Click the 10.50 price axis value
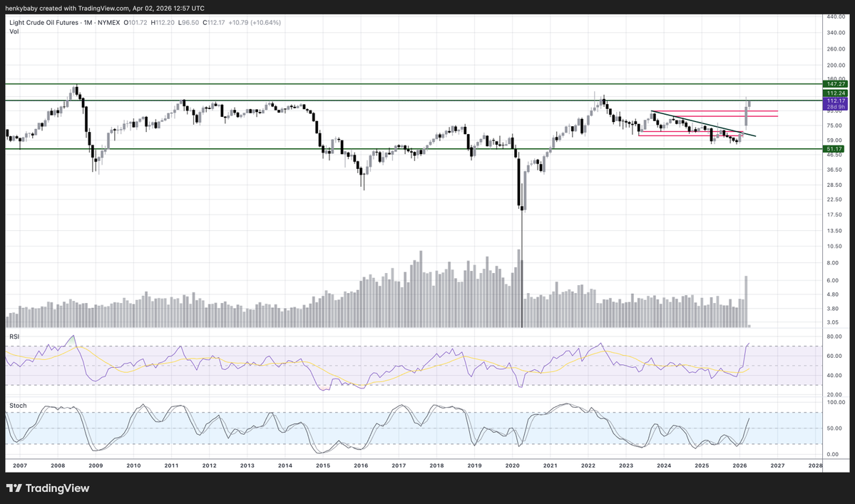Screen dimensions: 855x504 [835, 246]
